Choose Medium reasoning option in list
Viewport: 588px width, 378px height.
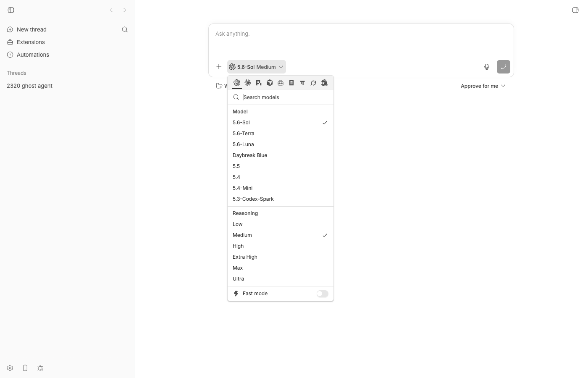point(281,235)
